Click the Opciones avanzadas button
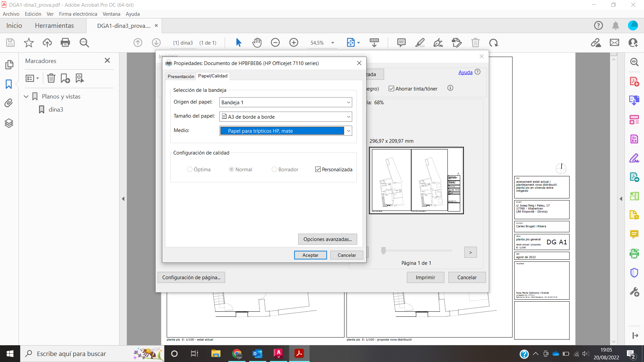Viewport: 644px width, 362px height. click(327, 239)
